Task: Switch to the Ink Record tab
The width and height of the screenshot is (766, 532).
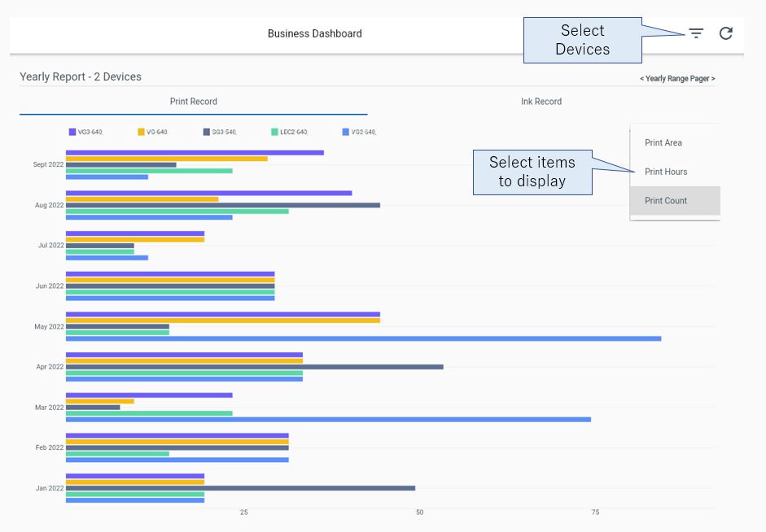Action: (541, 102)
